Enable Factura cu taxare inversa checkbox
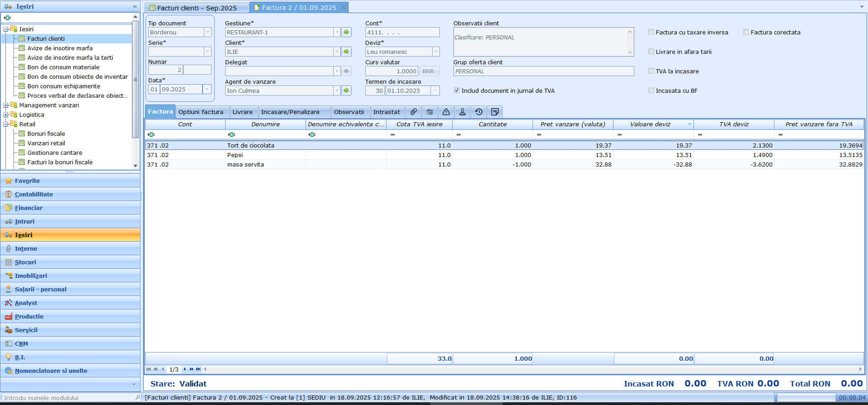Viewport: 868px width, 405px height. 651,32
